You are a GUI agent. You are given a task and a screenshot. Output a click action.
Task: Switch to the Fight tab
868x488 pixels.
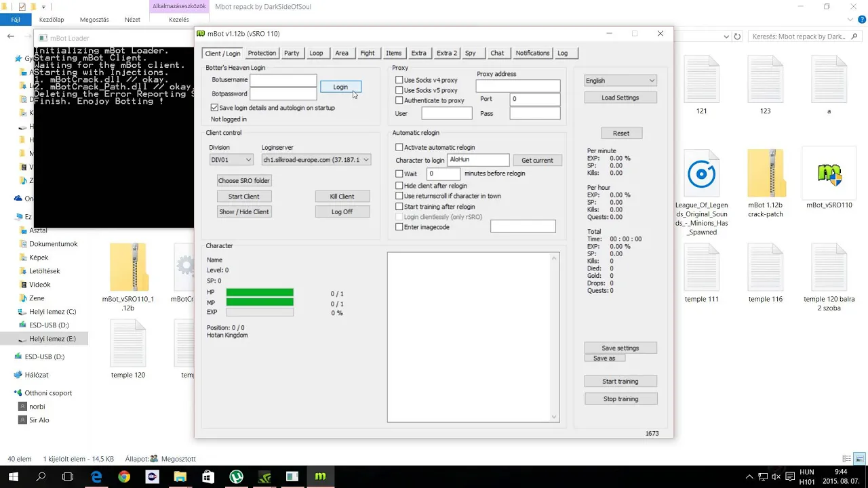click(367, 53)
